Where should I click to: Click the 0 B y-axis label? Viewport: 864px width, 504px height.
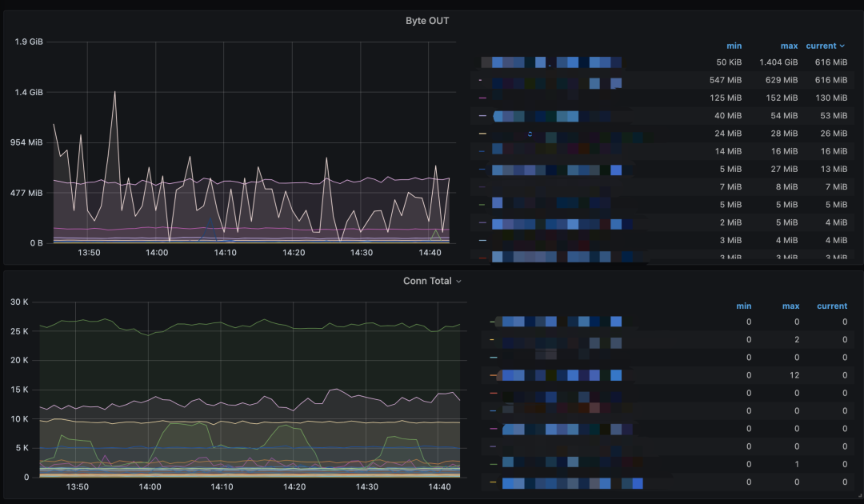36,243
